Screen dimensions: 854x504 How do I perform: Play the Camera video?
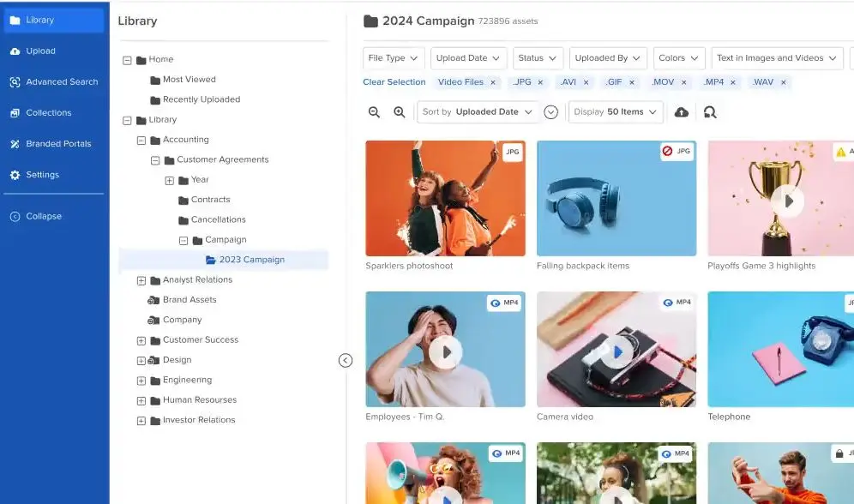coord(616,352)
